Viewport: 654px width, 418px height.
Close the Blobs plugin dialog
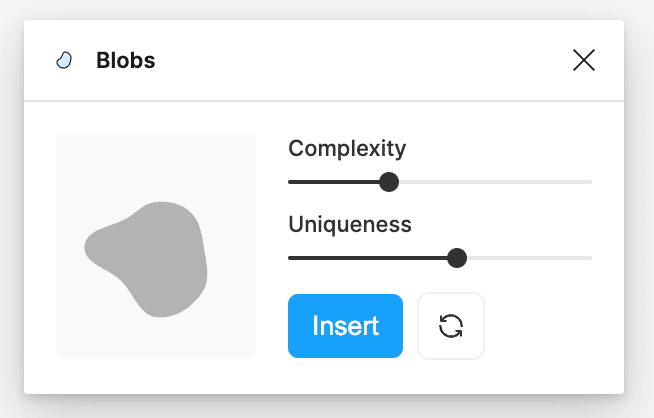tap(584, 60)
